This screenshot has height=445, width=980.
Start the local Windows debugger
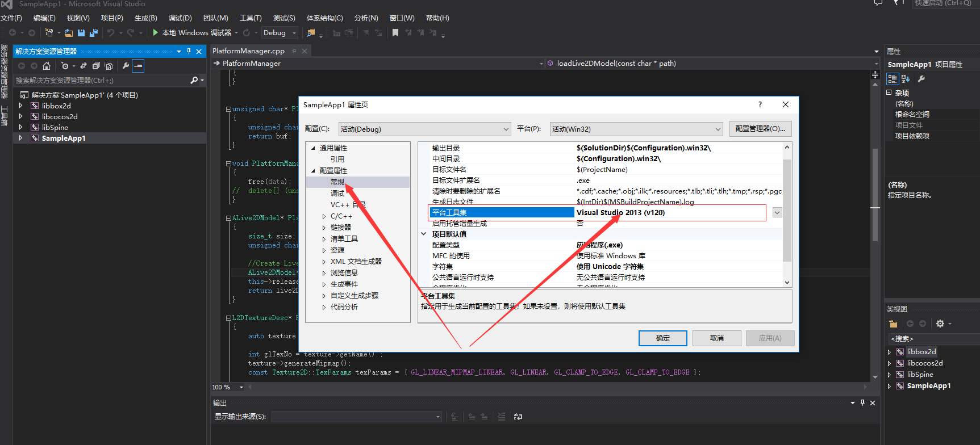[192, 33]
